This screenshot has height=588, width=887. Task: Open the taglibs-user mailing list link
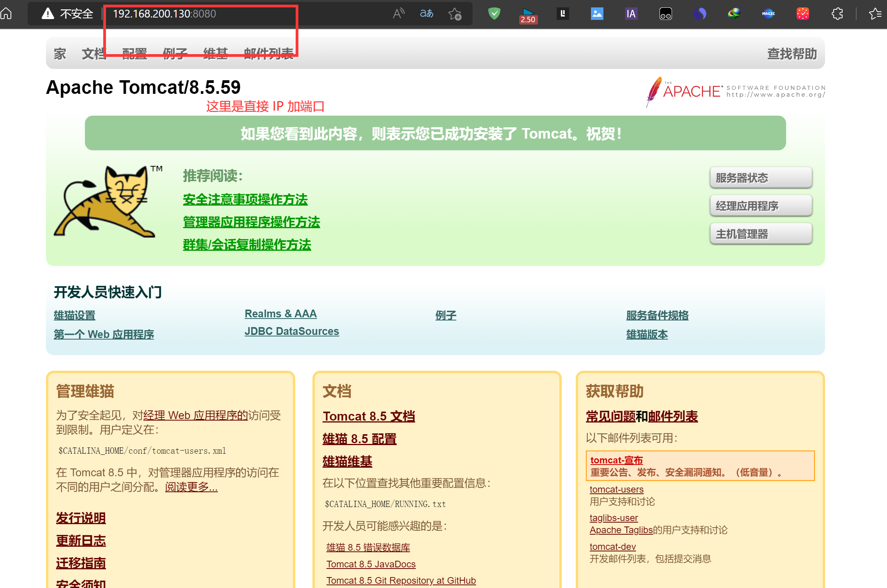point(614,518)
